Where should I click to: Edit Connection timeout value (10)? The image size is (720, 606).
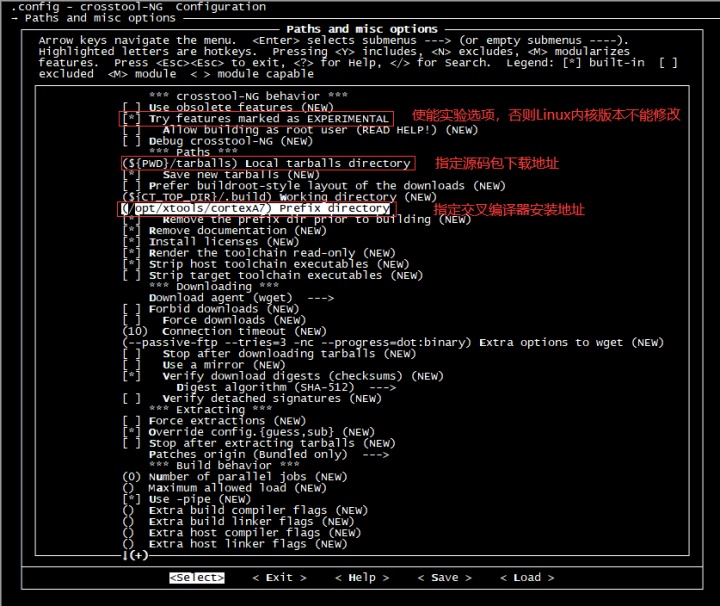225,331
